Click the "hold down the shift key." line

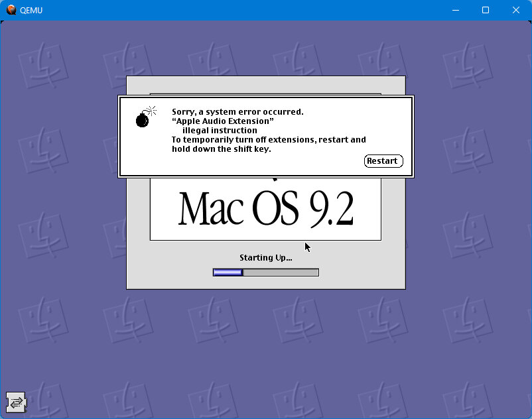coord(222,149)
